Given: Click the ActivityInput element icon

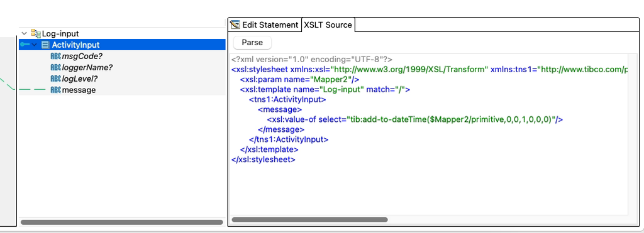Looking at the screenshot, I should (x=45, y=45).
